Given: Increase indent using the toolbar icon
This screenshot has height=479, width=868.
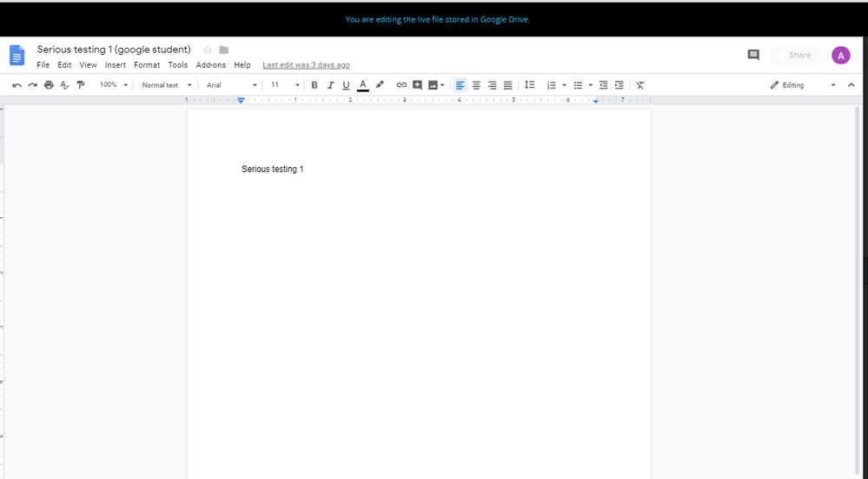Looking at the screenshot, I should point(620,85).
